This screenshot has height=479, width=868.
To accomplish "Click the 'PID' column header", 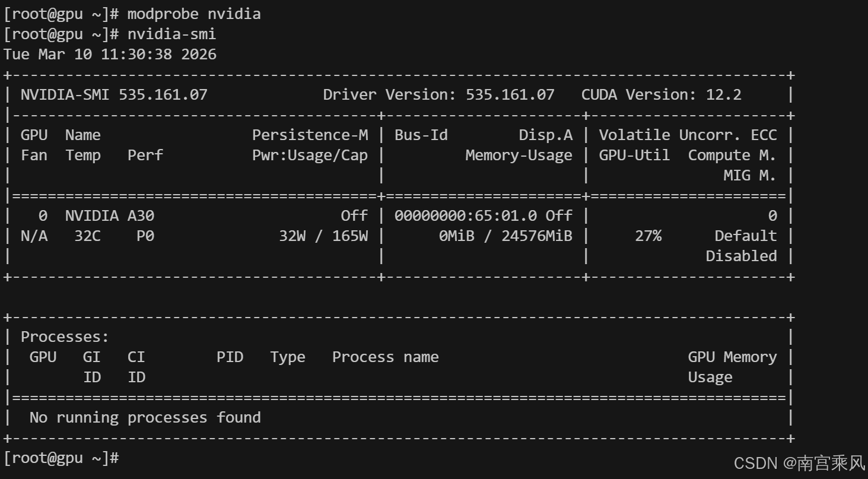I will point(230,357).
